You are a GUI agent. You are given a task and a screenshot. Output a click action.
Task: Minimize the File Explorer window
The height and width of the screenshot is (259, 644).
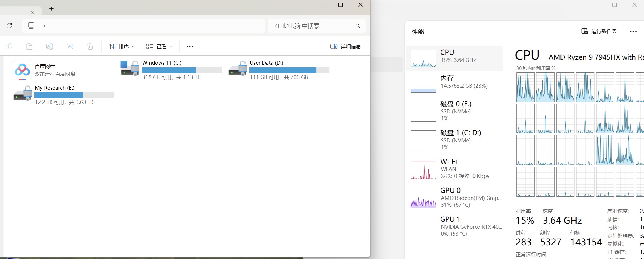[x=321, y=5]
